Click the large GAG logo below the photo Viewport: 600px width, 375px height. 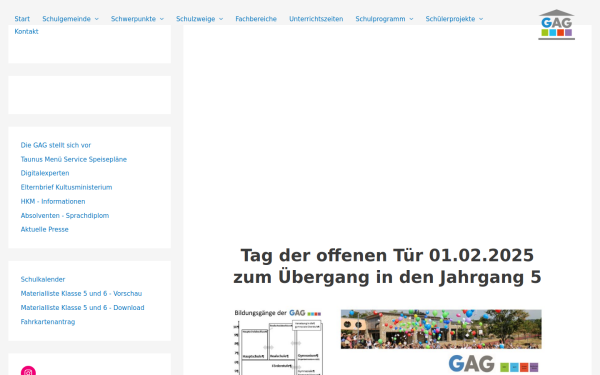493,364
